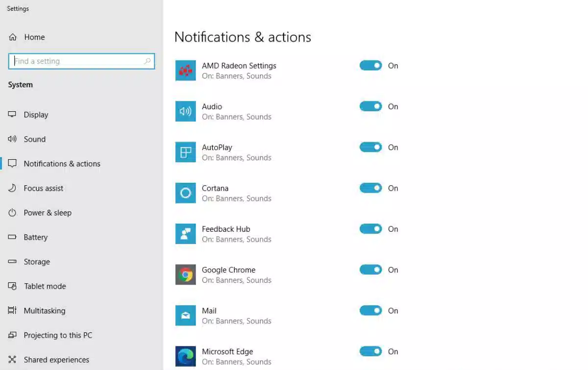This screenshot has width=588, height=370.
Task: Click the Cortana circle icon
Action: pos(186,193)
